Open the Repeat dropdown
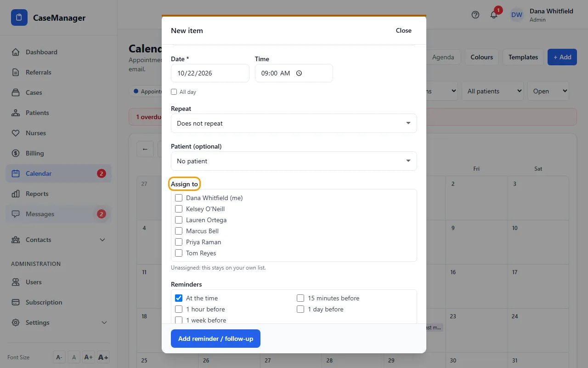This screenshot has width=588, height=368. (294, 123)
